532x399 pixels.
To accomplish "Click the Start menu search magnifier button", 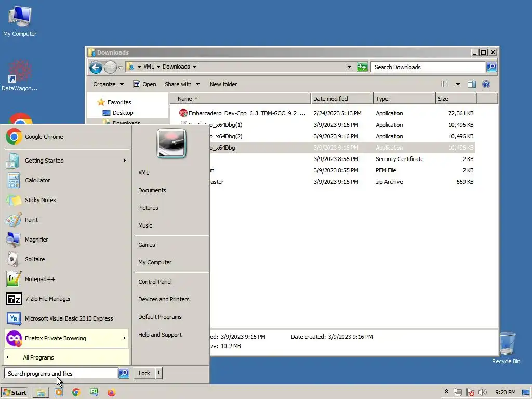I will click(124, 373).
